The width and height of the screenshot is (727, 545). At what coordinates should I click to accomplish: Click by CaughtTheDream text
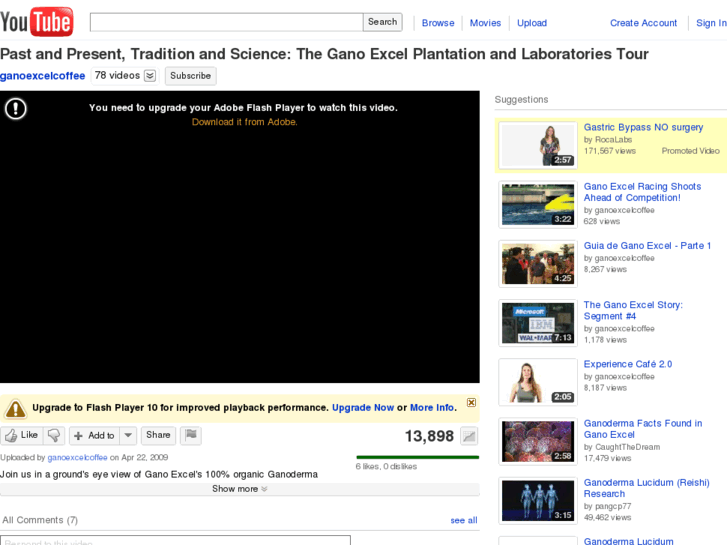(x=622, y=447)
